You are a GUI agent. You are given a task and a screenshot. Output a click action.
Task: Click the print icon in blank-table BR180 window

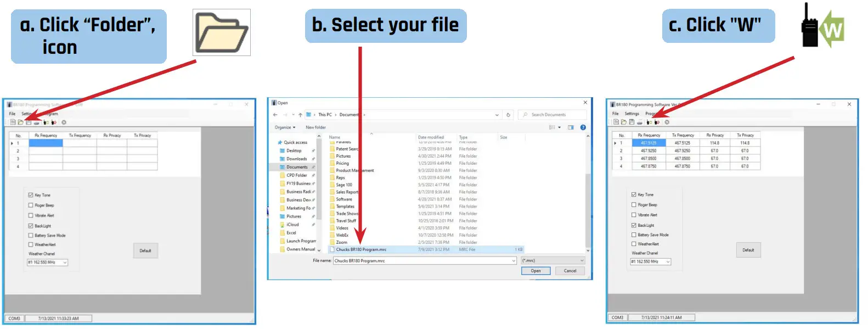click(x=36, y=122)
